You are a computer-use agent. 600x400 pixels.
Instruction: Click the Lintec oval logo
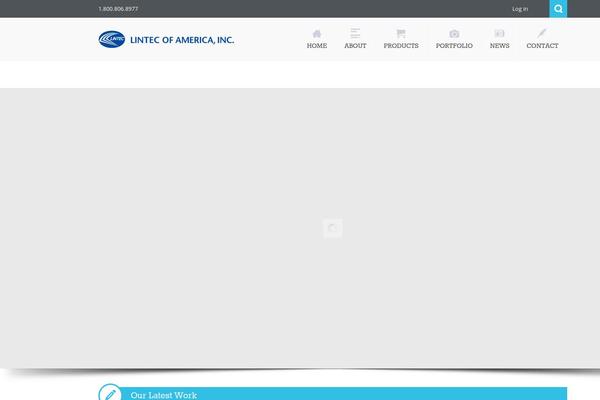click(112, 39)
